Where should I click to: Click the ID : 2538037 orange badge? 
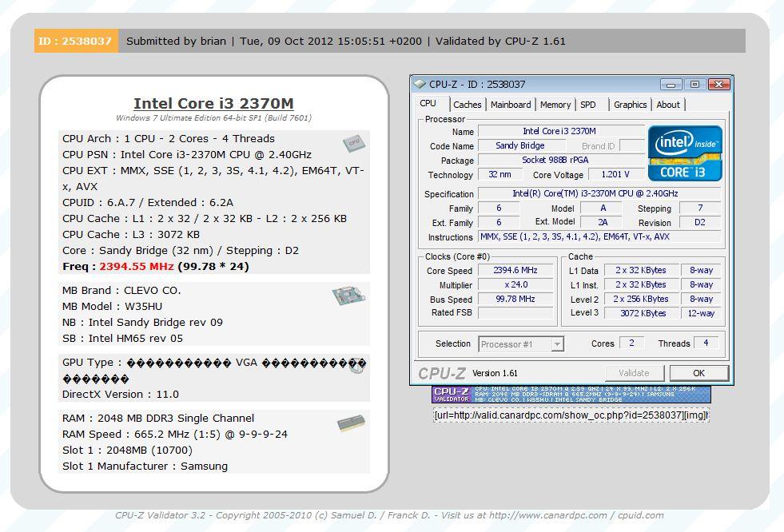pyautogui.click(x=76, y=41)
